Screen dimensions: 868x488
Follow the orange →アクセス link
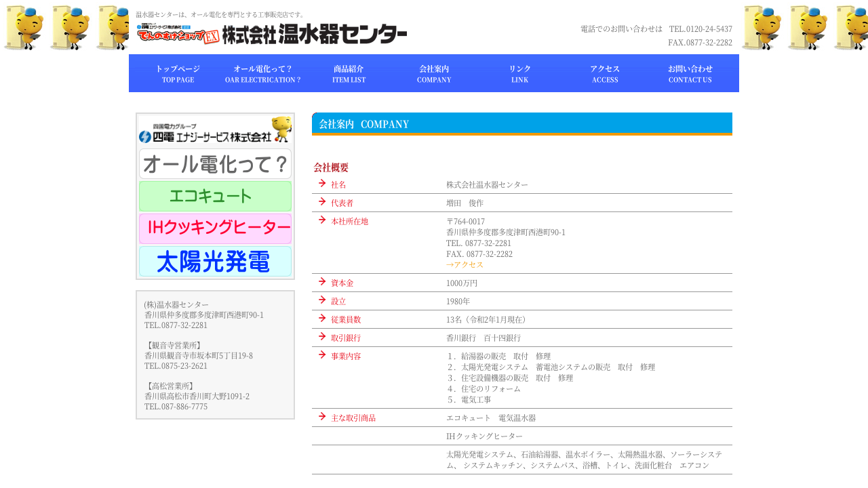465,264
